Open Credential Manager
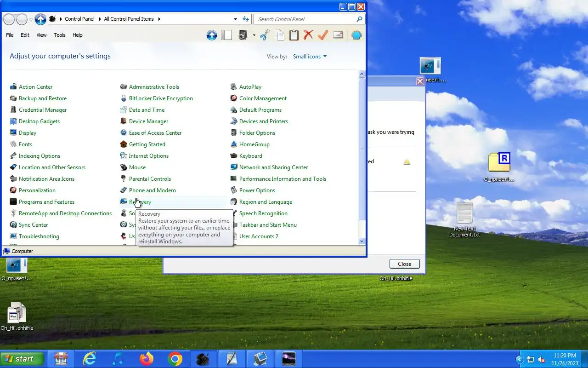 point(42,110)
